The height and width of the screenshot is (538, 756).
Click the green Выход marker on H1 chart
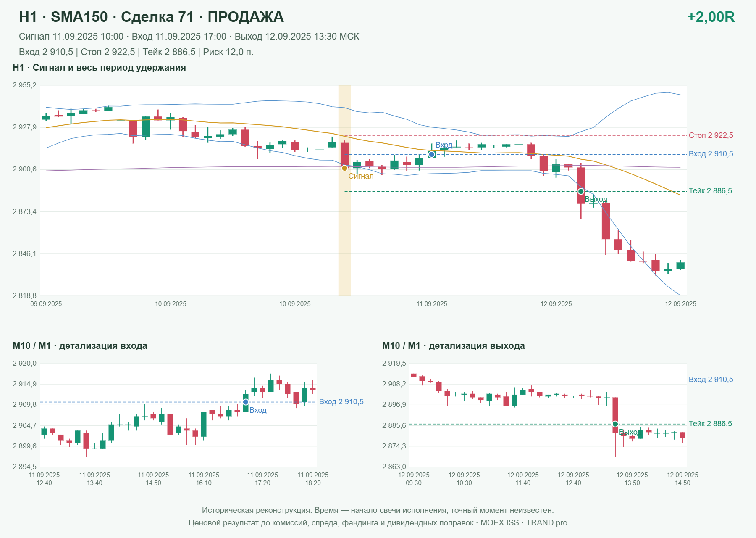[x=581, y=192]
